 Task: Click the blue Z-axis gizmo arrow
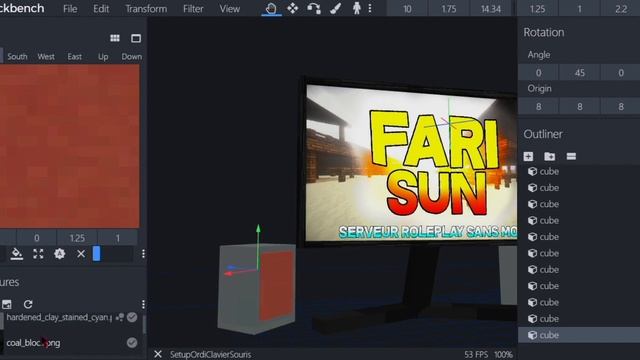pyautogui.click(x=231, y=267)
